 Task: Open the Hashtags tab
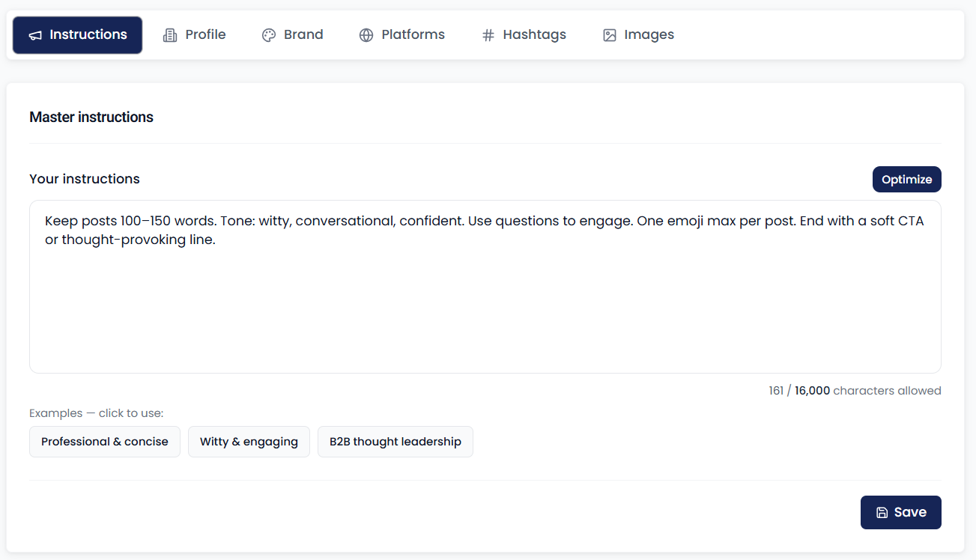click(524, 35)
